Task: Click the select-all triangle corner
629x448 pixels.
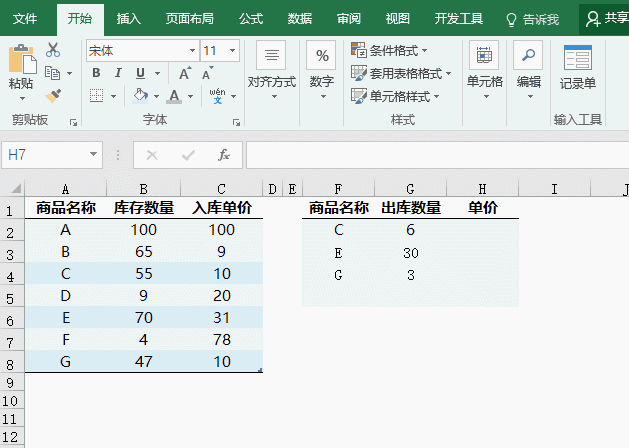Action: tap(15, 189)
